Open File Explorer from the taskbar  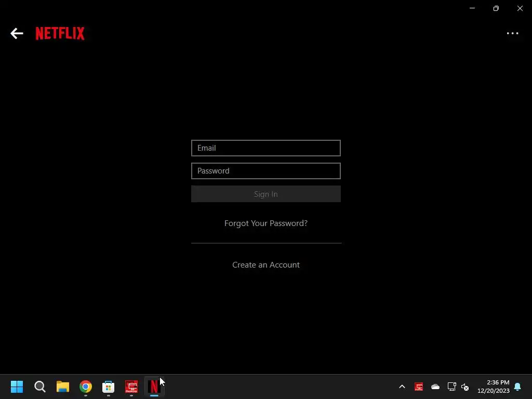coord(63,387)
